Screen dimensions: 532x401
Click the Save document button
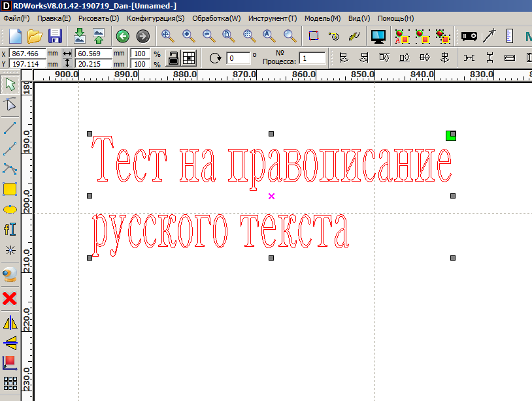[x=56, y=37]
